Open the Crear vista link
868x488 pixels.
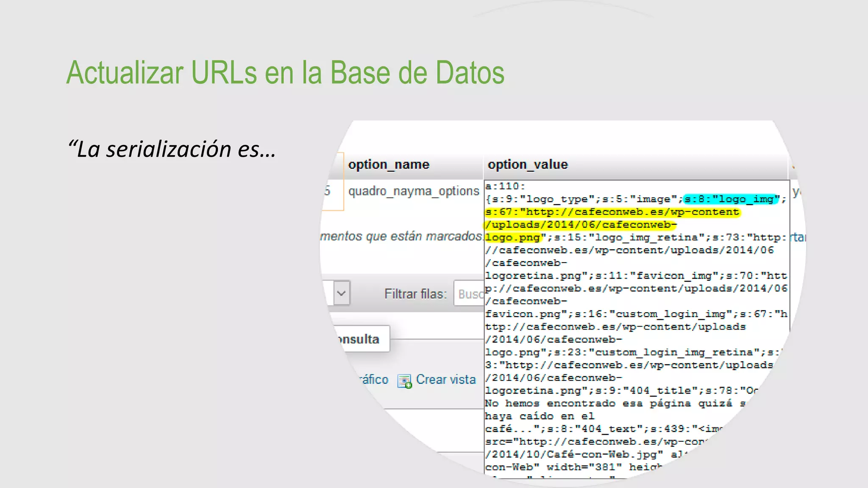[x=446, y=379]
